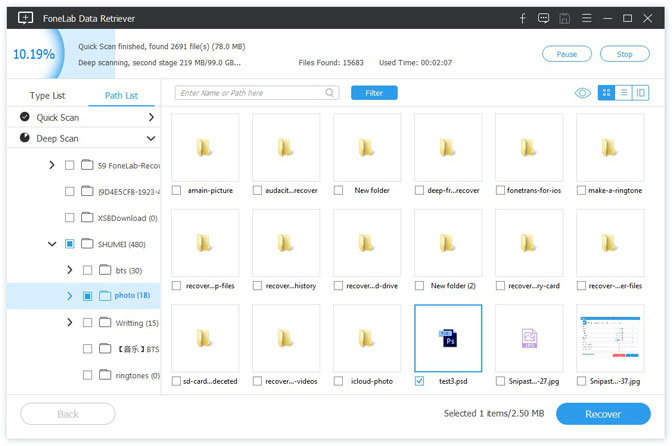
Task: Open the deep-fr...recover folder icon
Action: point(448,147)
